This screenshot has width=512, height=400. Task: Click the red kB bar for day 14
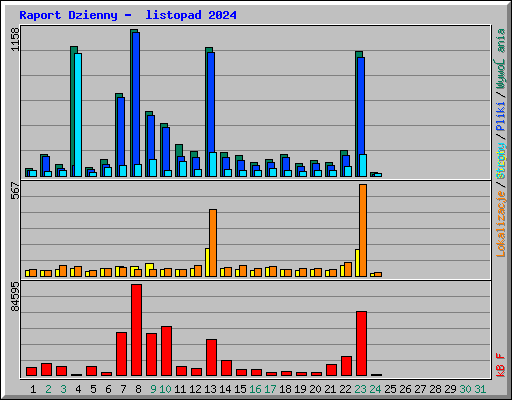226,368
